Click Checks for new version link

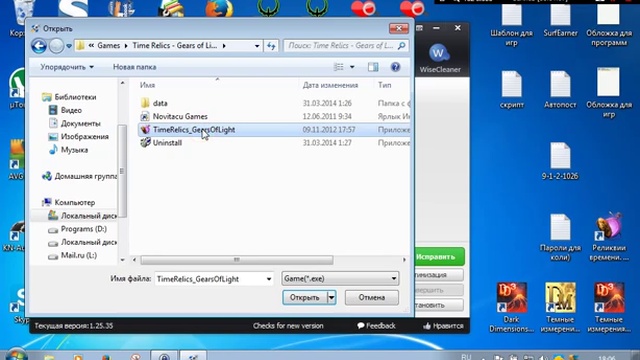288,326
